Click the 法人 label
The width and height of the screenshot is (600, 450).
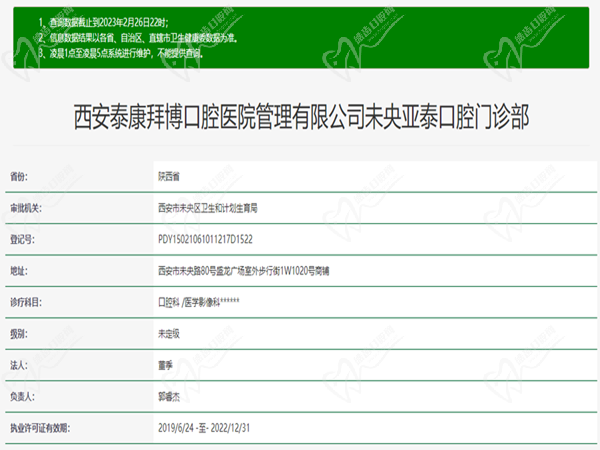[x=18, y=365]
